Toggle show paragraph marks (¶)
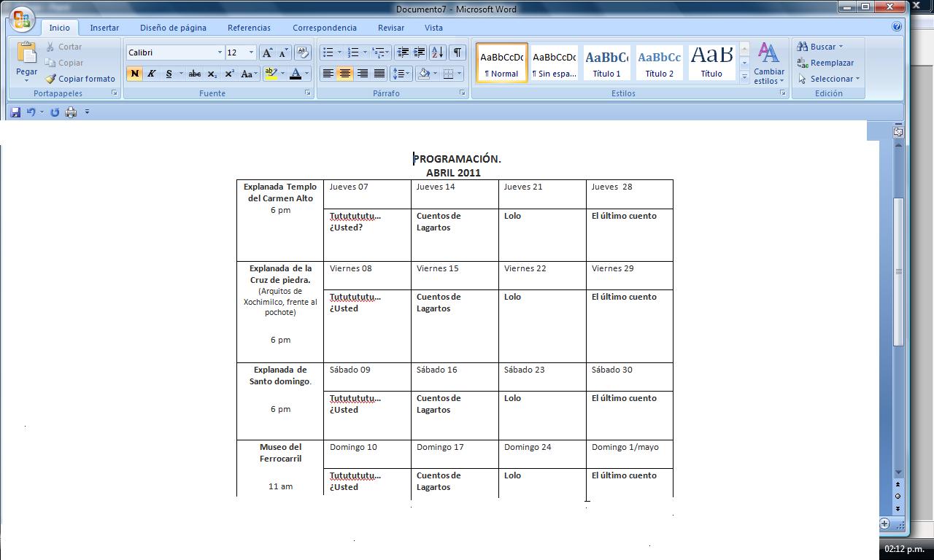 [x=457, y=52]
